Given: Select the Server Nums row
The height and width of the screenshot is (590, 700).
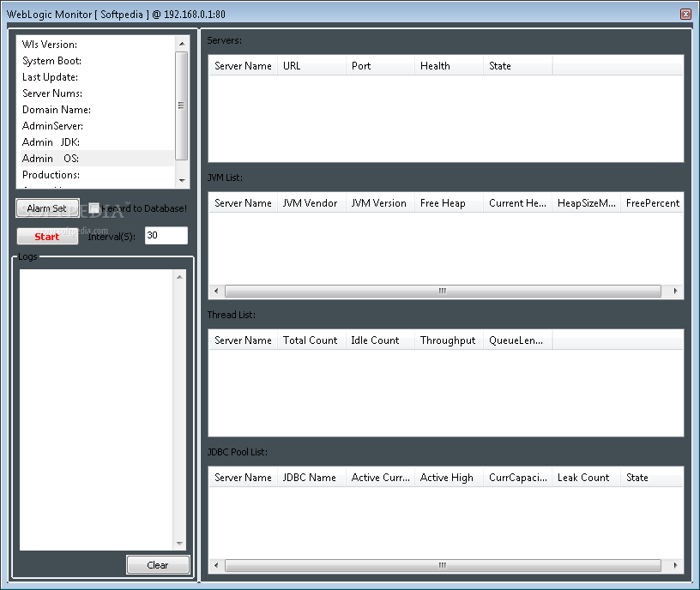Looking at the screenshot, I should 97,93.
